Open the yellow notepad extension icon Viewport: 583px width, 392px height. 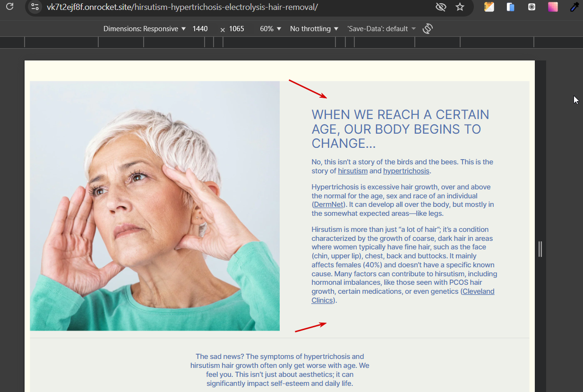[489, 7]
